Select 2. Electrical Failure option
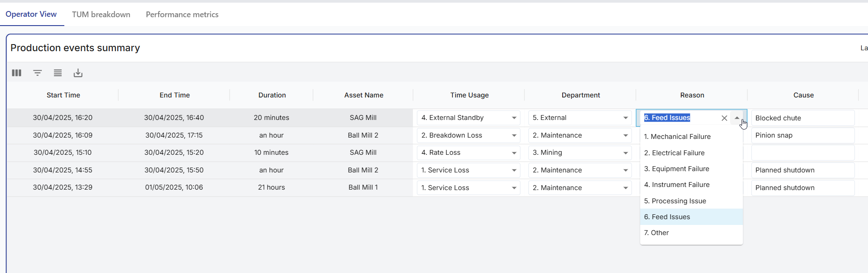The height and width of the screenshot is (273, 868). click(x=674, y=153)
